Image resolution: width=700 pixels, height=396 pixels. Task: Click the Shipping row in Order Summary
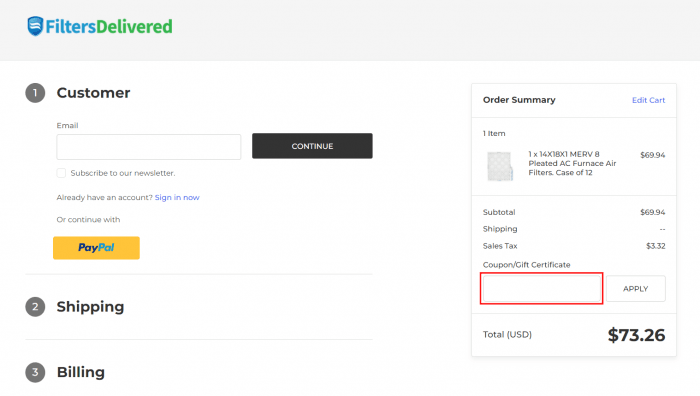pos(574,229)
